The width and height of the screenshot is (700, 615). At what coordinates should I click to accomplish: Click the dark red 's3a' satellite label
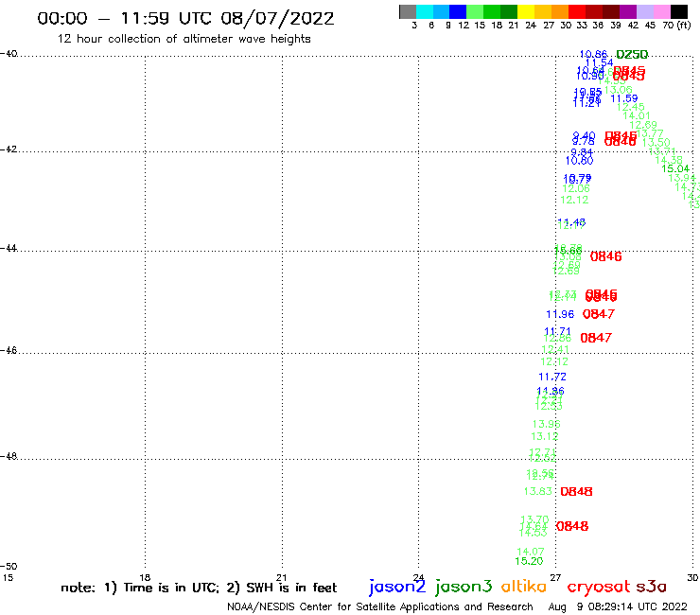[651, 587]
